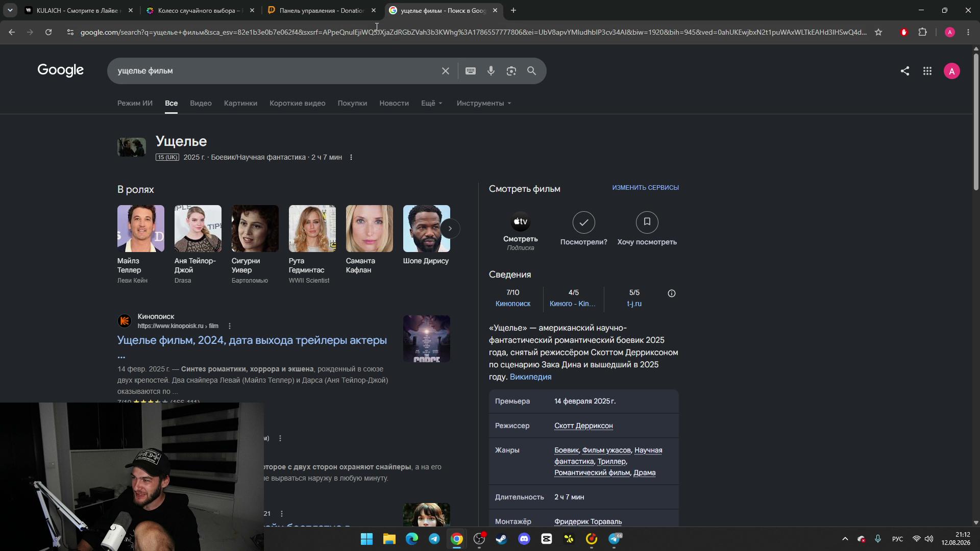This screenshot has width=980, height=551.
Task: Go back to the previous page
Action: coord(12,32)
